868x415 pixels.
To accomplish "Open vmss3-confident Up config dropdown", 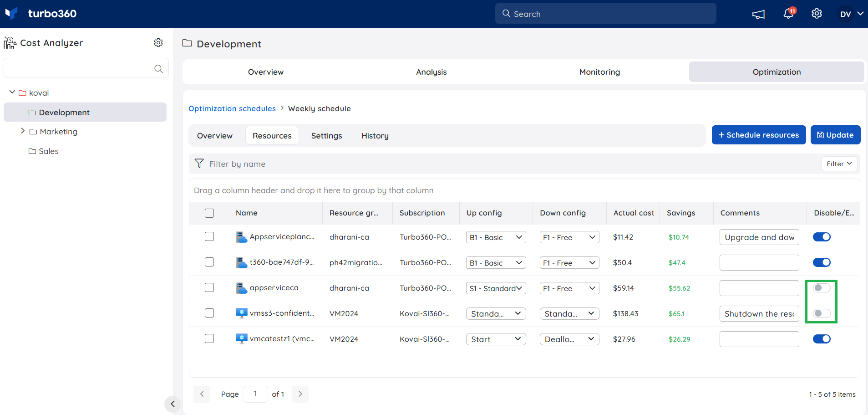I will tap(496, 314).
